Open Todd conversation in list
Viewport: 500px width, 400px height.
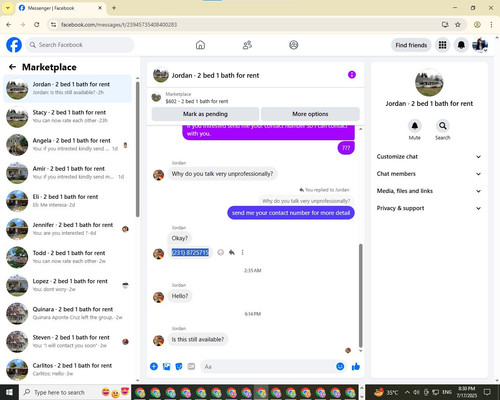[x=68, y=257]
